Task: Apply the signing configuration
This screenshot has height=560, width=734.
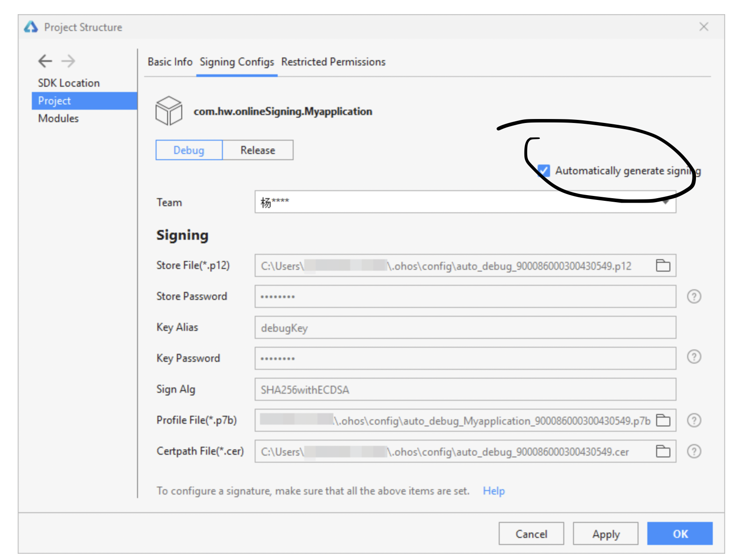Action: (605, 533)
